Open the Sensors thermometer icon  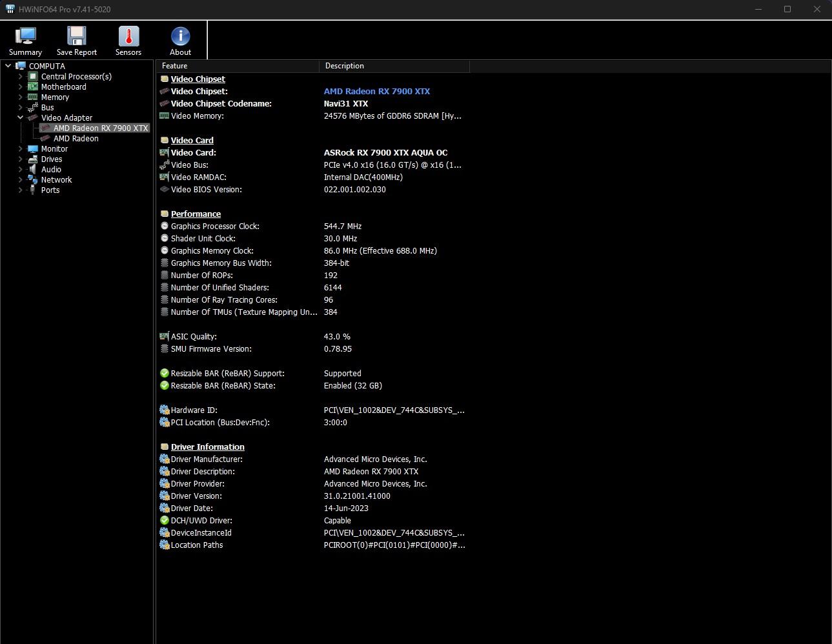[x=128, y=36]
